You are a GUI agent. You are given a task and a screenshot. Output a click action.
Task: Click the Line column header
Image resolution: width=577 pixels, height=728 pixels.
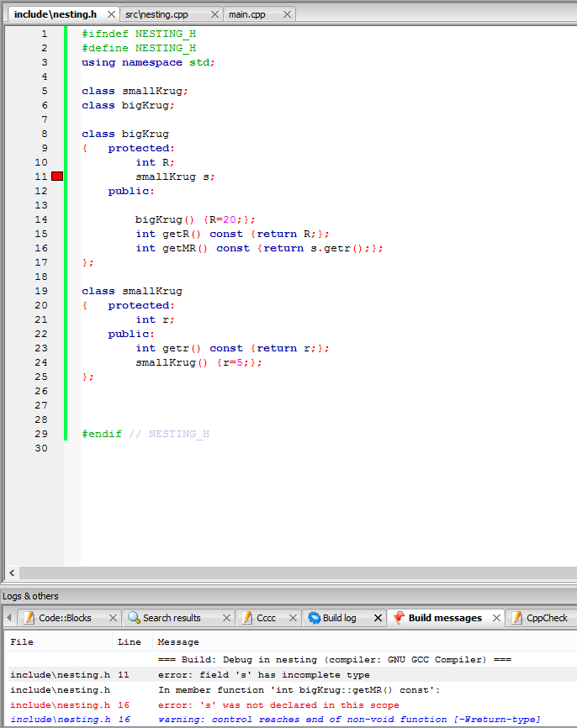pyautogui.click(x=132, y=642)
